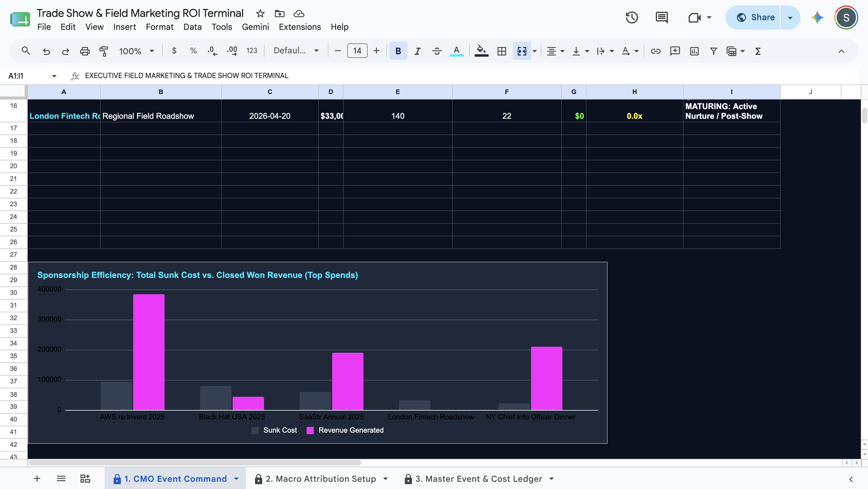Viewport: 868px width, 489px height.
Task: Open the Insert menu
Action: pos(124,27)
